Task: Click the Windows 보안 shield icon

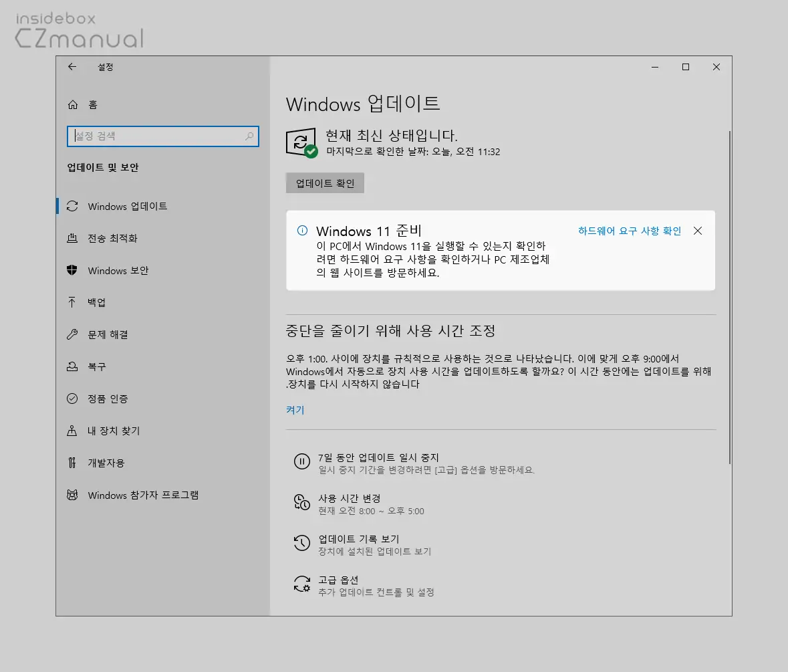Action: 72,270
